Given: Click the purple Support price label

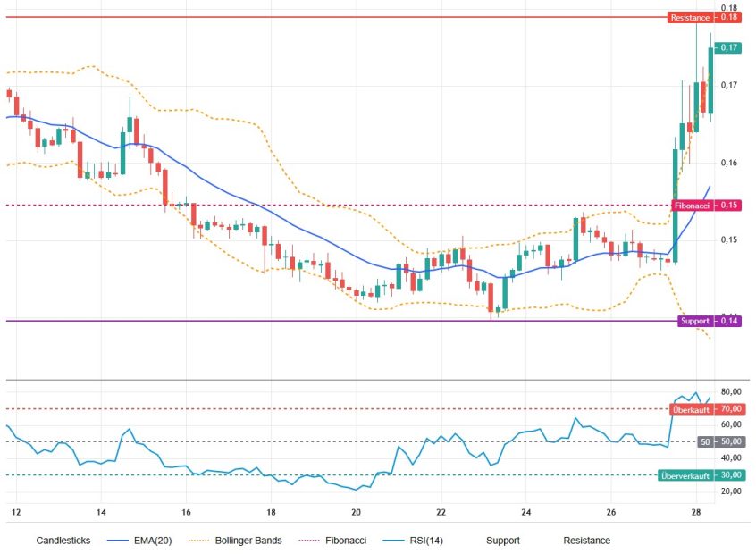Looking at the screenshot, I should click(x=710, y=321).
